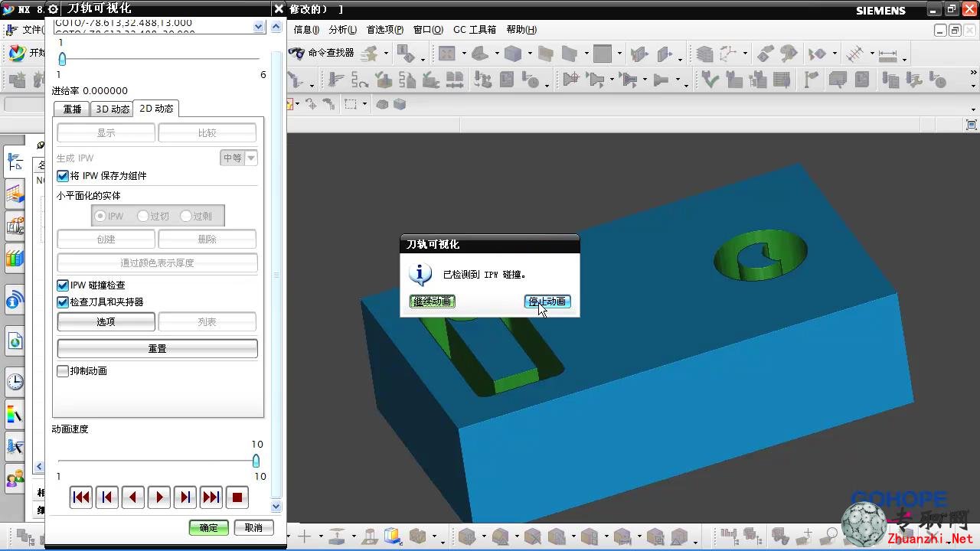Open the 帮助(H) menu
This screenshot has width=980, height=551.
coord(521,30)
